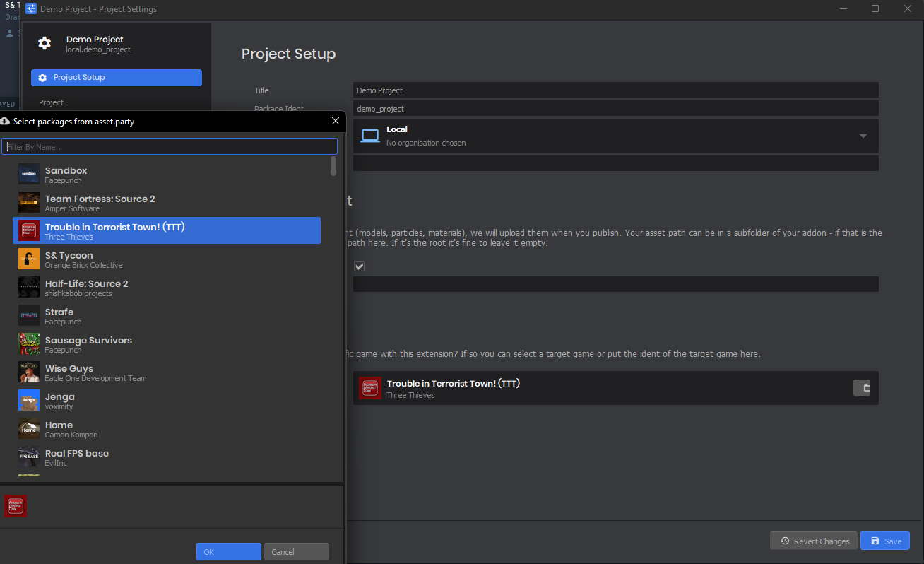Viewport: 924px width, 564px height.
Task: Click the package list scrollbar handle
Action: [333, 166]
